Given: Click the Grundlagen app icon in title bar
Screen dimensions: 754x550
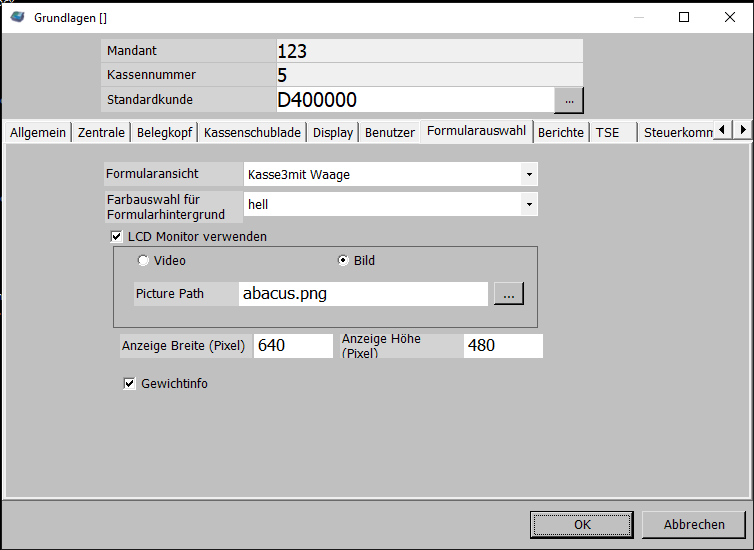Looking at the screenshot, I should coord(17,17).
